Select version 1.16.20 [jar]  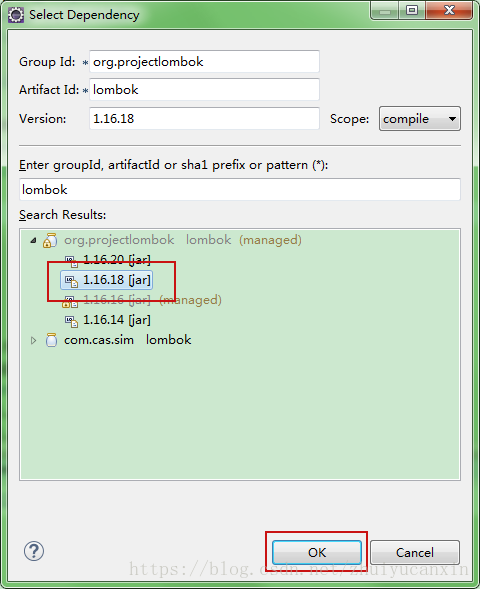click(x=116, y=260)
